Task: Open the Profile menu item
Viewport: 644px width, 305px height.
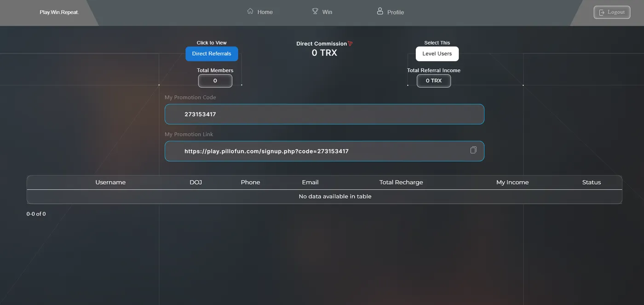Action: [390, 12]
